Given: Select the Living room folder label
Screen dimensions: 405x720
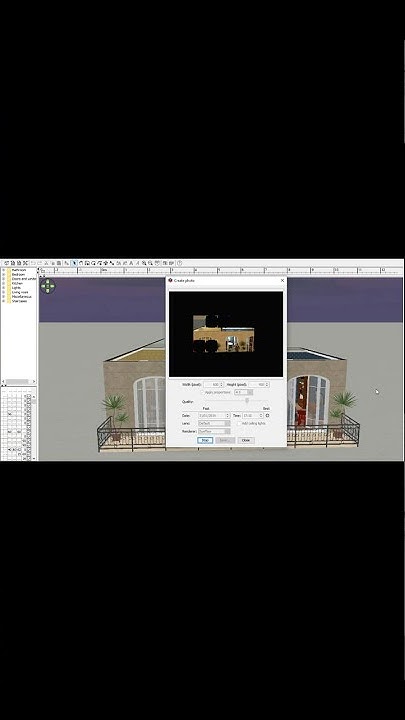Looking at the screenshot, I should click(x=20, y=292).
